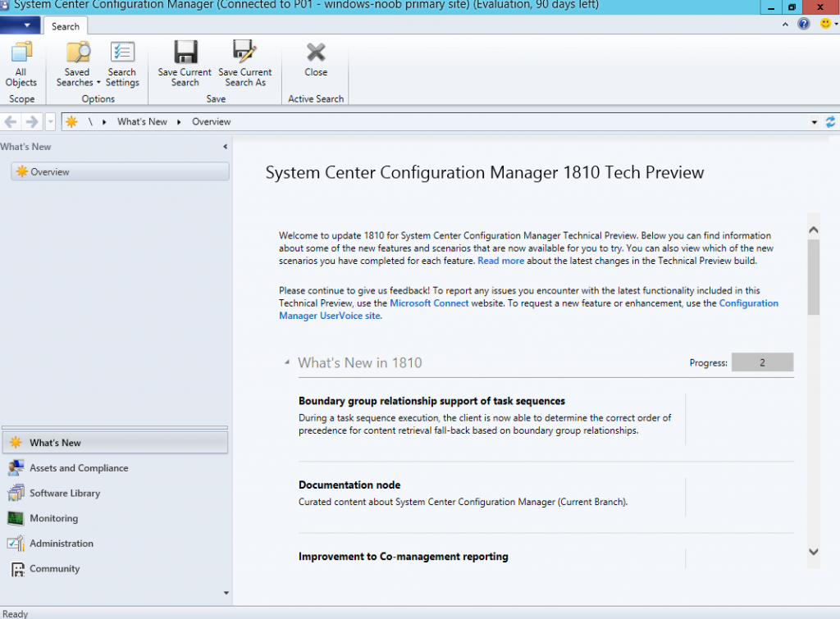This screenshot has width=840, height=619.
Task: Click the Software Library icon
Action: [16, 494]
